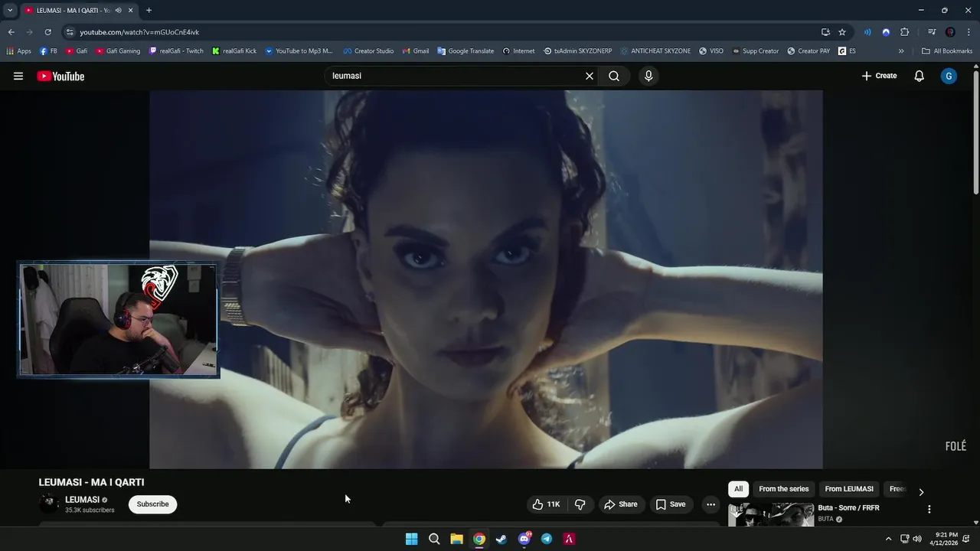Open YouTube notifications bell
Image resolution: width=980 pixels, height=551 pixels.
920,76
